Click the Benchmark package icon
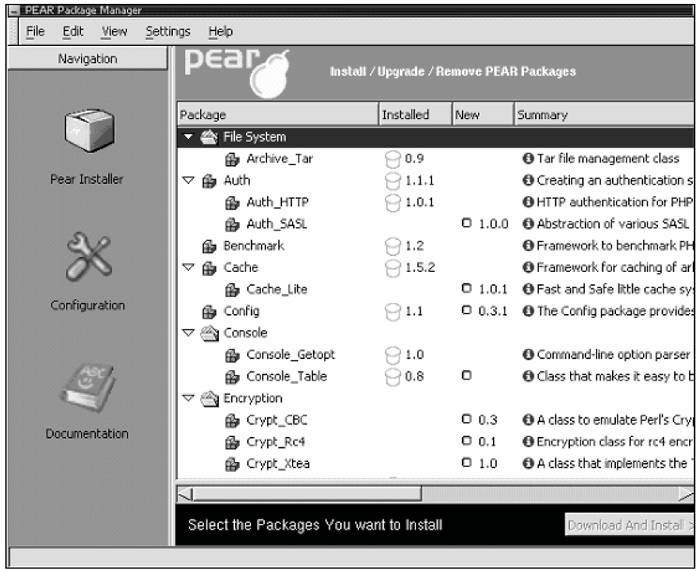 point(209,246)
